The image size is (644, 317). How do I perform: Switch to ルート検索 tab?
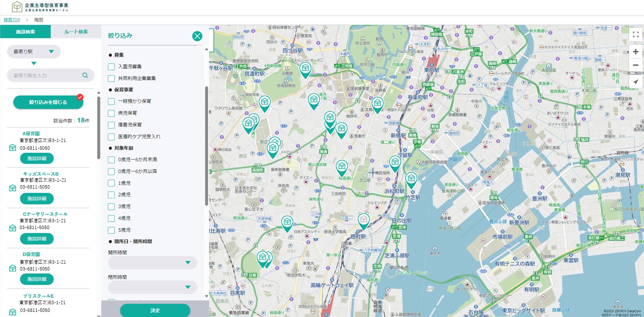[76, 32]
